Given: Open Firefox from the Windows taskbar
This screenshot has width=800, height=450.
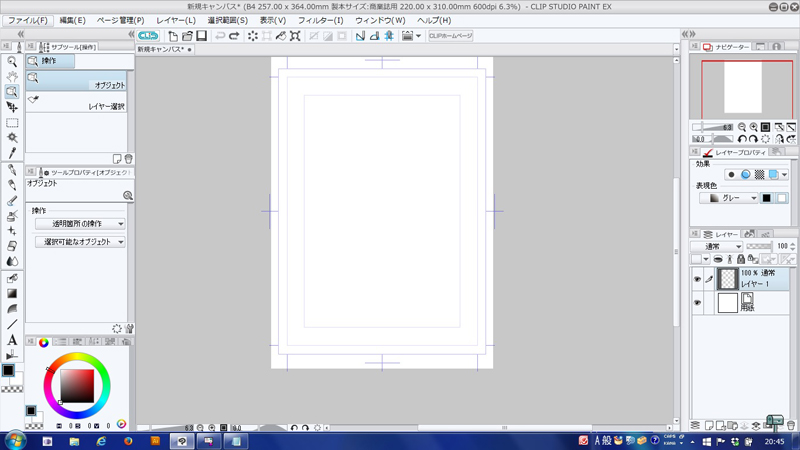Looking at the screenshot, I should (128, 441).
